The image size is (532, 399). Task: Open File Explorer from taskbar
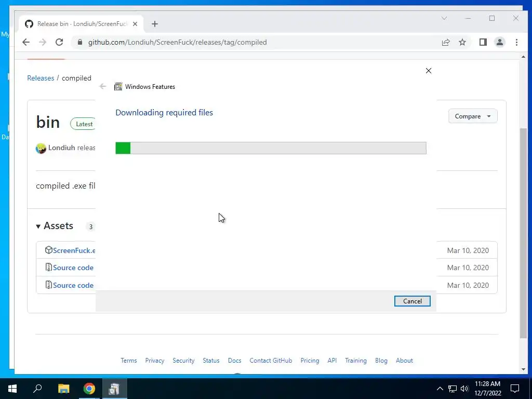[x=63, y=389]
